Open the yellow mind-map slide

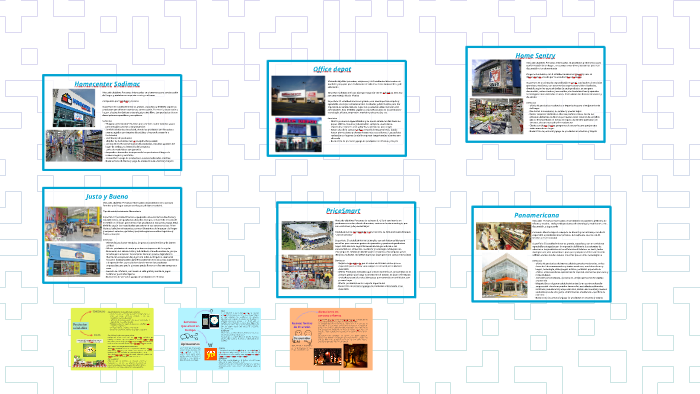point(112,339)
